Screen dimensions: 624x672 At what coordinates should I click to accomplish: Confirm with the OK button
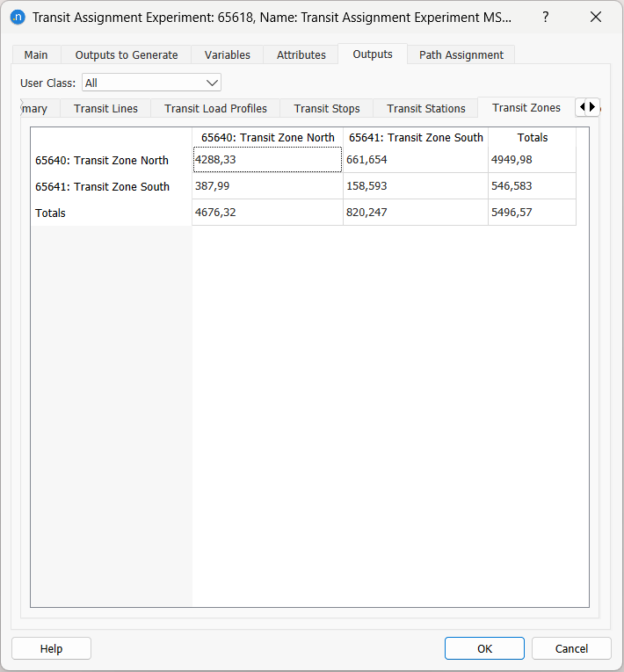pos(484,648)
